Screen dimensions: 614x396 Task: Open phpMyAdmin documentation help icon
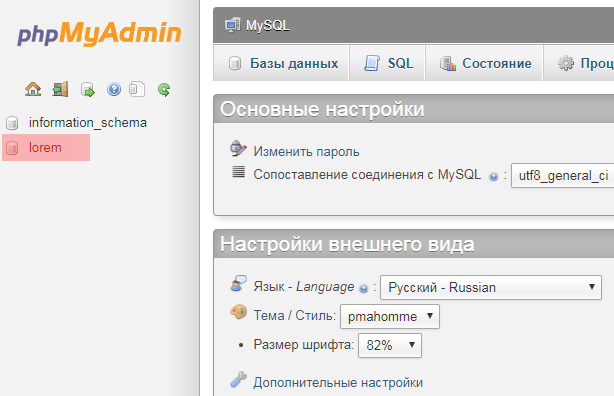114,89
